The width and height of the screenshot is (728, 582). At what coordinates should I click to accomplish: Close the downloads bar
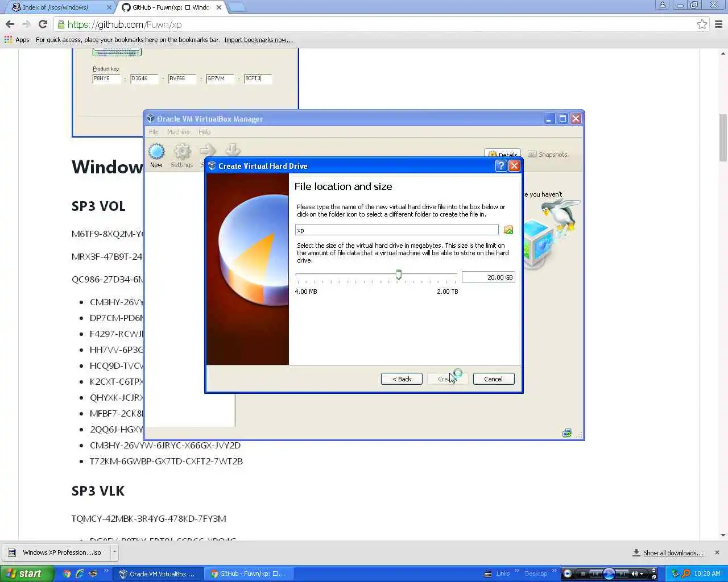[x=717, y=552]
